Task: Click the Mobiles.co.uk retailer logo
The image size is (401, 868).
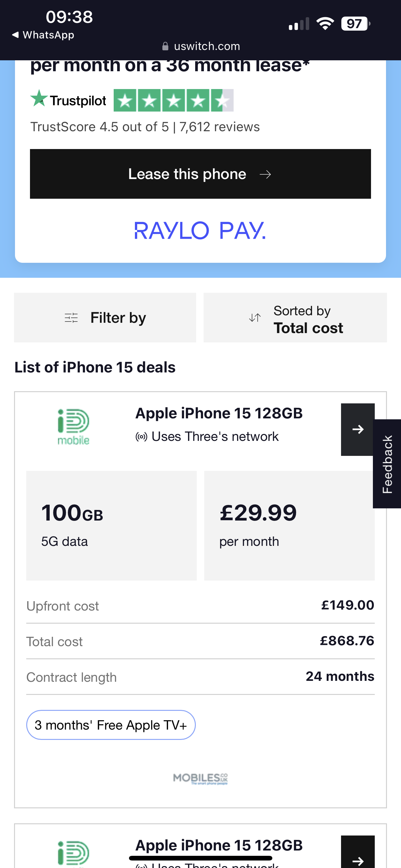Action: [x=200, y=778]
